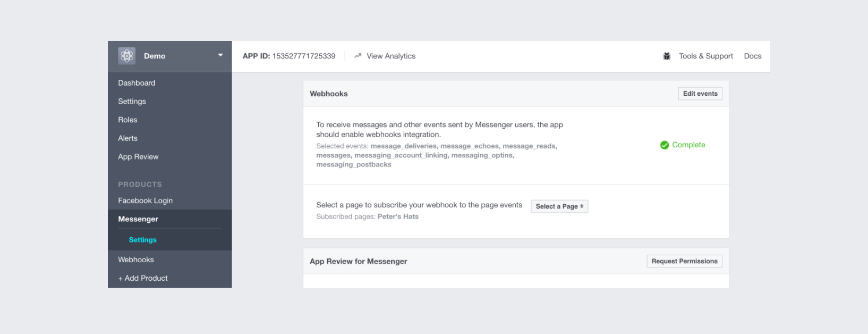Click the Demo app name
This screenshot has width=868, height=334.
click(x=155, y=56)
